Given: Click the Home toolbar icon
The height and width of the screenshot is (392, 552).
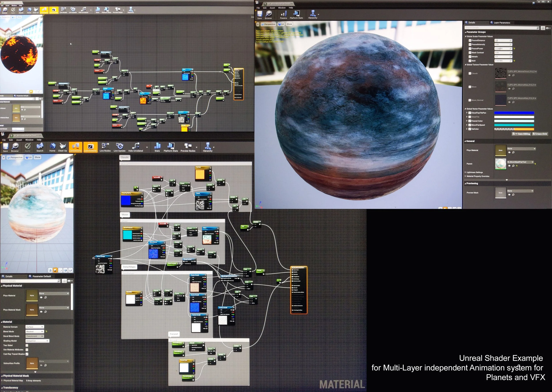Looking at the screenshot, I should (52, 146).
